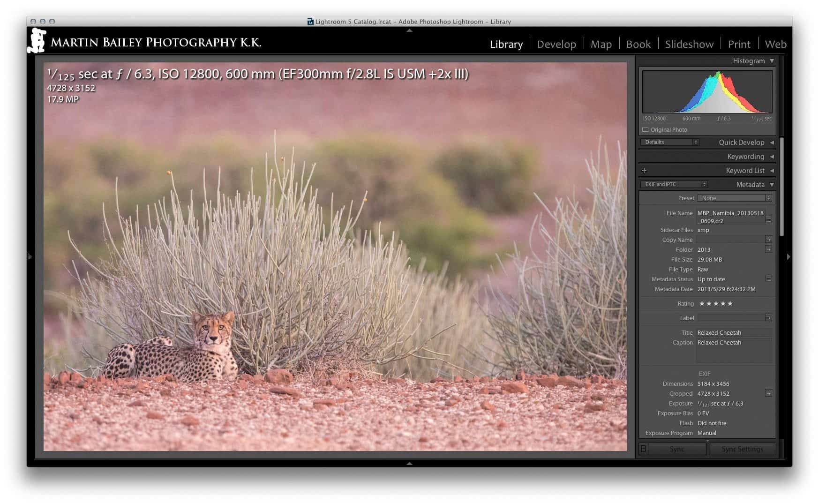Click the plus icon in Keyword List

click(644, 171)
